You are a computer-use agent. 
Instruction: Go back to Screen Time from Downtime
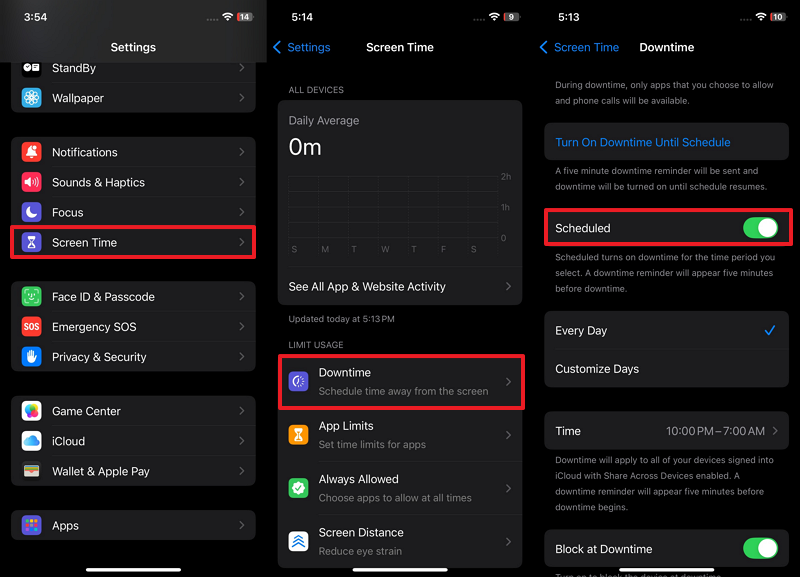(579, 47)
